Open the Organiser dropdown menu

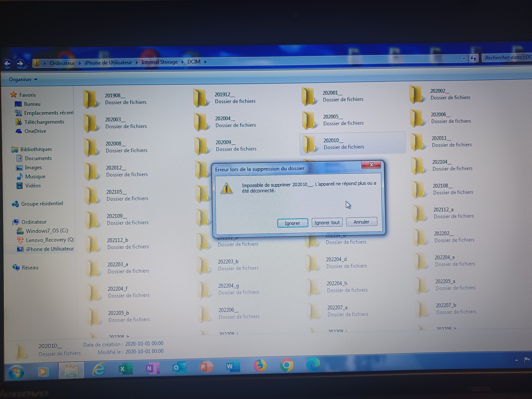[23, 80]
